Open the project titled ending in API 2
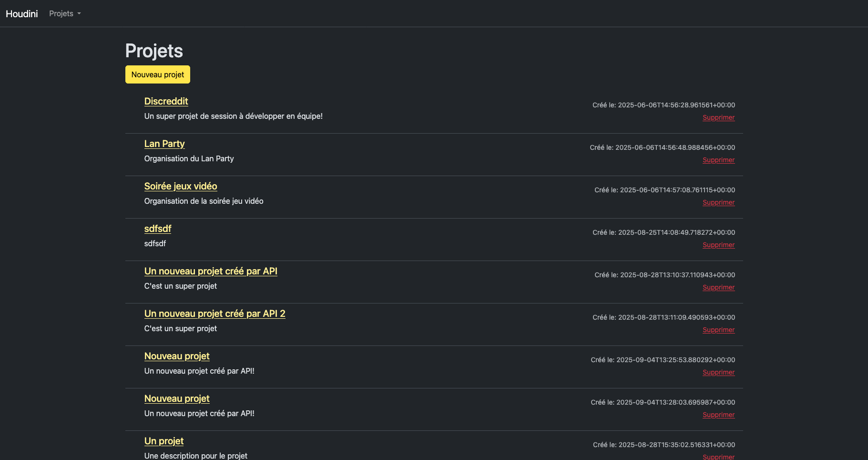The height and width of the screenshot is (460, 868). click(214, 314)
